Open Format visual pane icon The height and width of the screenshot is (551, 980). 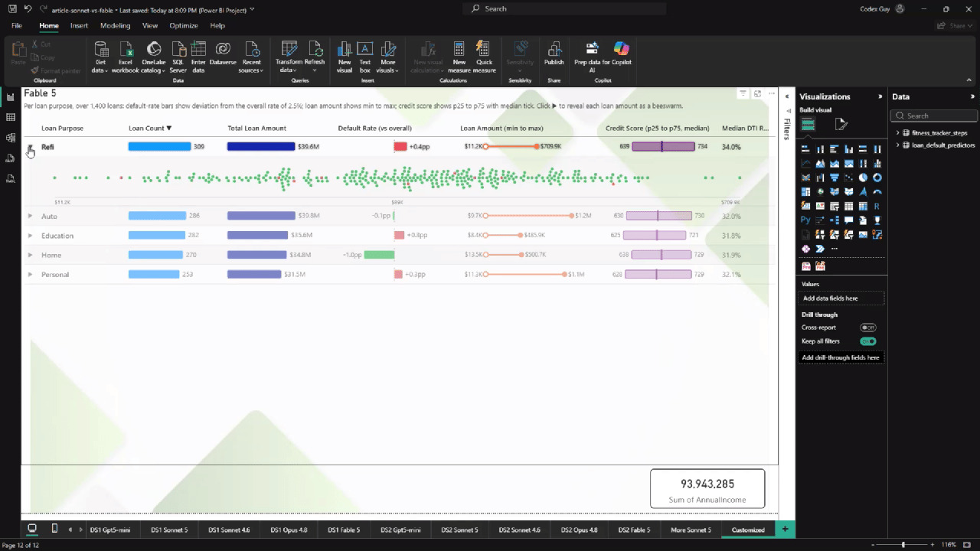coord(841,124)
